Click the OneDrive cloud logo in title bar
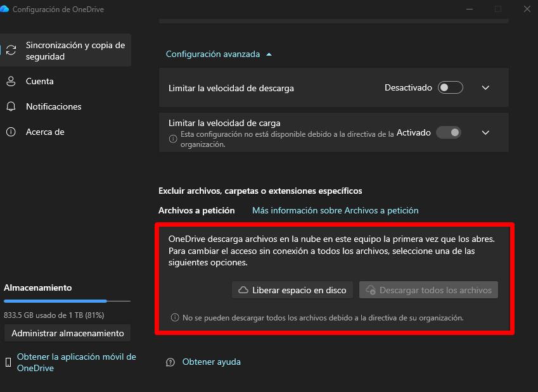Image resolution: width=538 pixels, height=392 pixels. pyautogui.click(x=5, y=9)
